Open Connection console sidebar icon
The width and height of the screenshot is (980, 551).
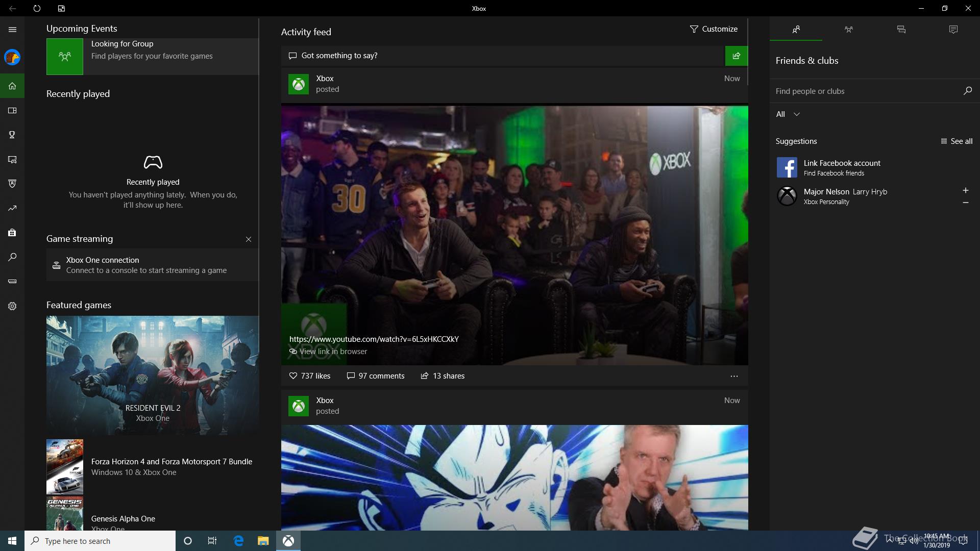click(x=12, y=282)
